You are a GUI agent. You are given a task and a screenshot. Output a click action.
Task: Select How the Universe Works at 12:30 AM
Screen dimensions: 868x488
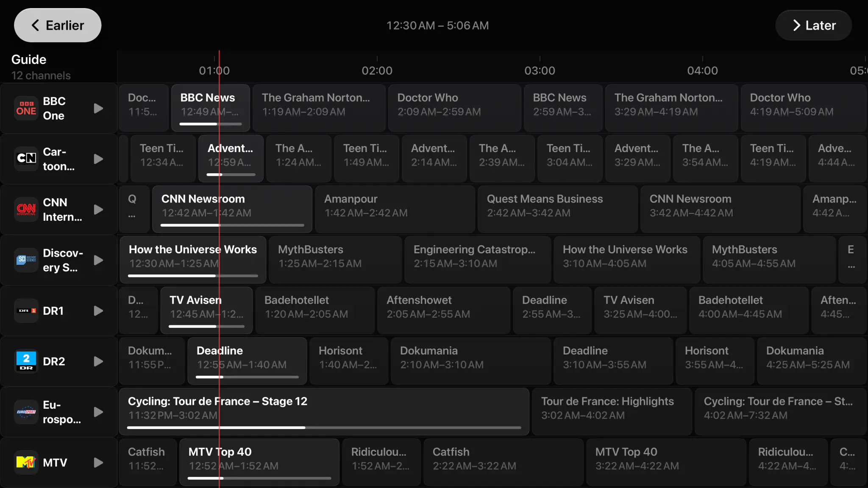193,260
